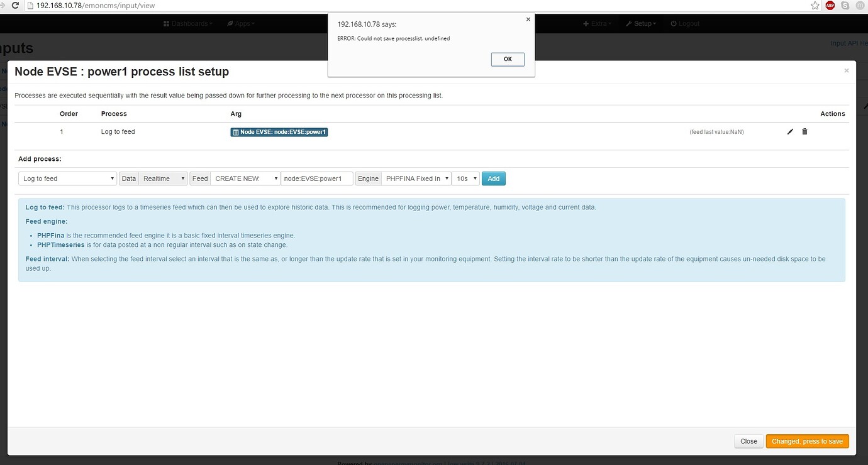Image resolution: width=868 pixels, height=465 pixels.
Task: Log out using the power icon
Action: coord(672,23)
